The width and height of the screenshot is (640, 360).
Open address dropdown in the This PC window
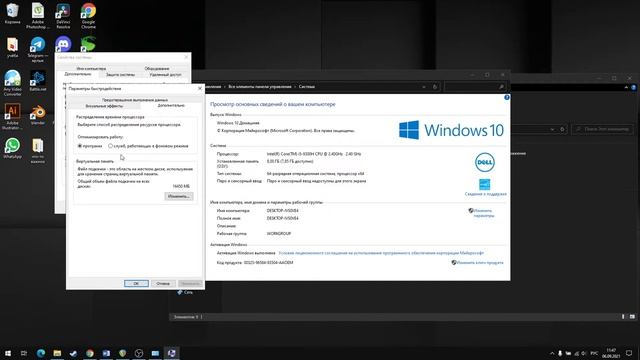[552, 129]
